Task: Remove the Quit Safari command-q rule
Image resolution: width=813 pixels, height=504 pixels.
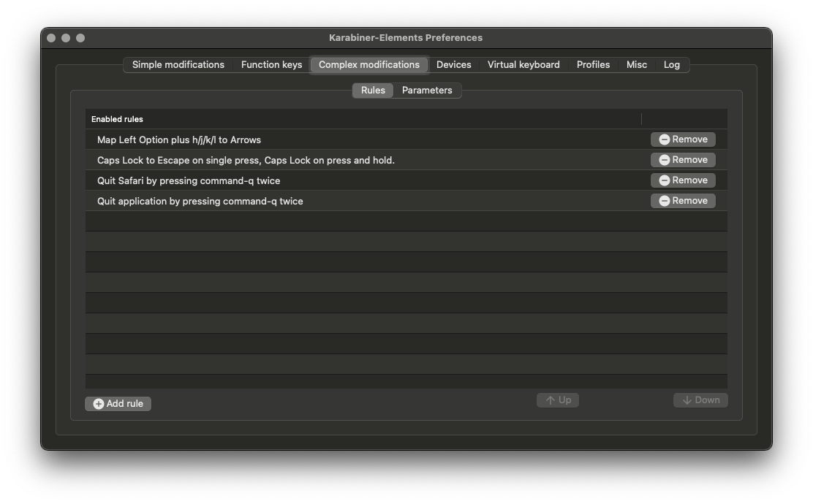Action: coord(683,180)
